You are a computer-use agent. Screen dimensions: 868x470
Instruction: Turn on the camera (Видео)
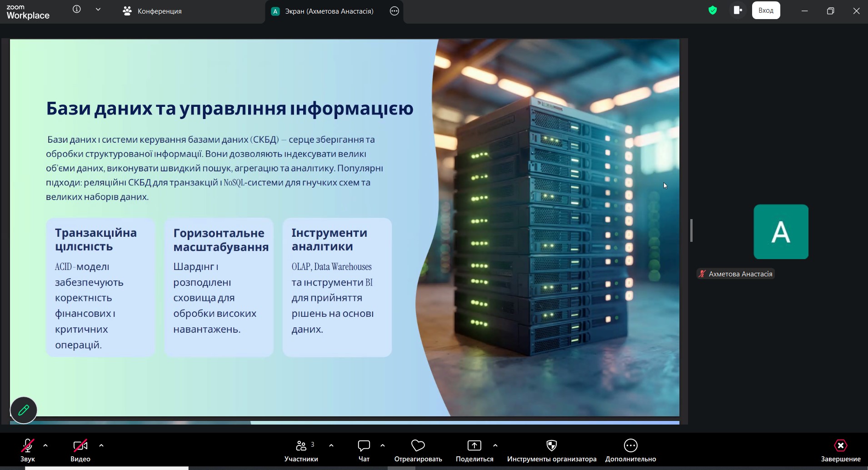80,445
